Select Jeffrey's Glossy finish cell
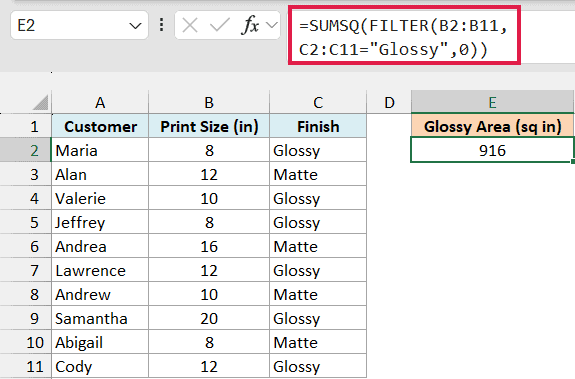Image resolution: width=575 pixels, height=379 pixels. (x=318, y=222)
